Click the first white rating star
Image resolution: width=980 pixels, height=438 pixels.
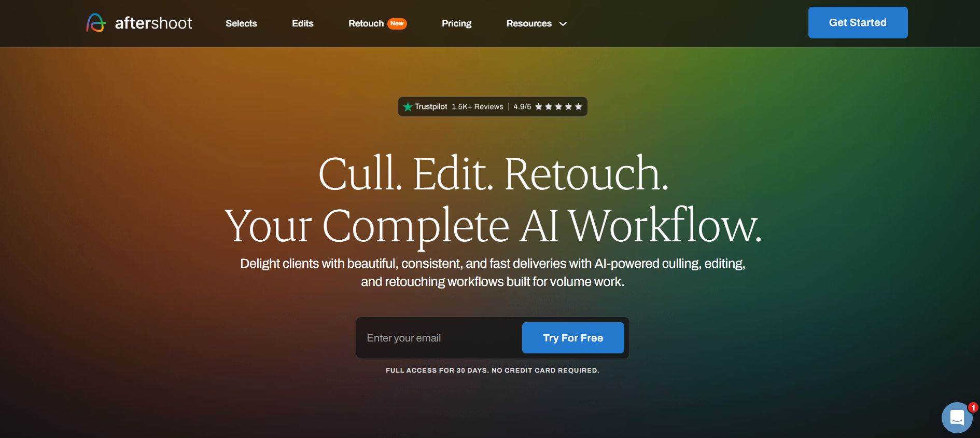click(x=539, y=107)
